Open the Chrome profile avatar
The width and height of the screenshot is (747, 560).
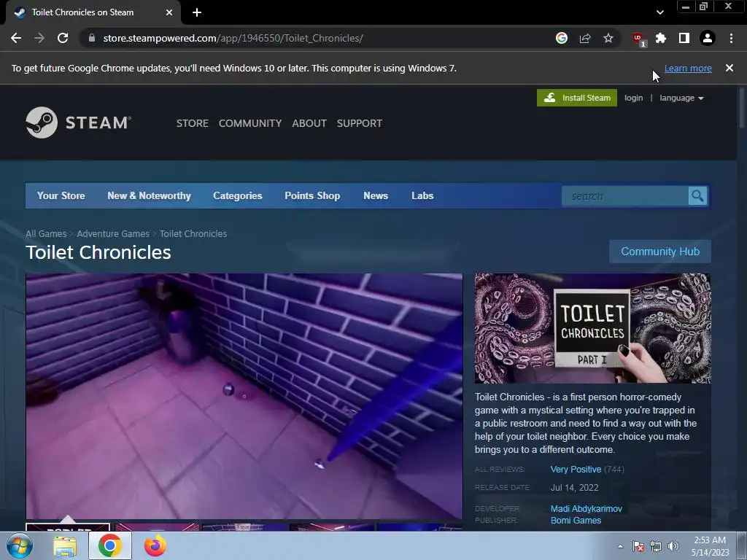tap(708, 38)
